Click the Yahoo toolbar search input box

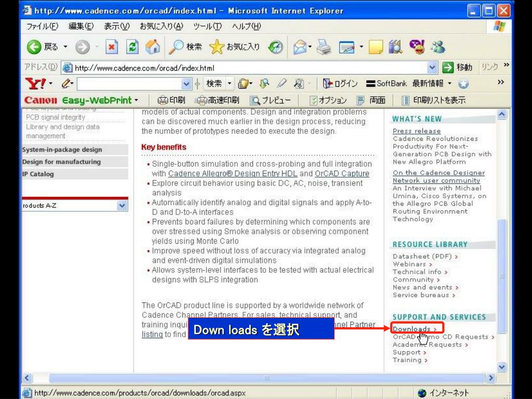pyautogui.click(x=129, y=84)
